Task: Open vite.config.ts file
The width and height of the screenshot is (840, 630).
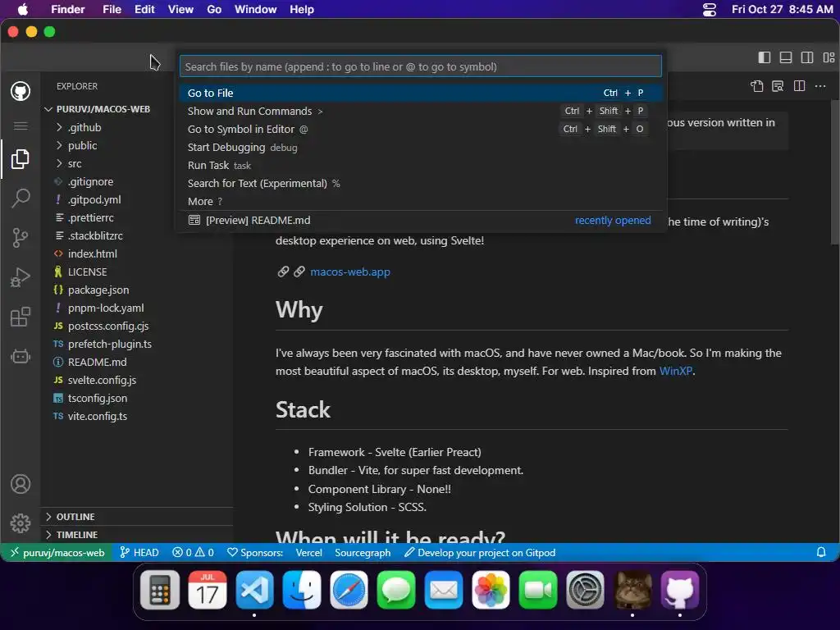Action: point(137,416)
